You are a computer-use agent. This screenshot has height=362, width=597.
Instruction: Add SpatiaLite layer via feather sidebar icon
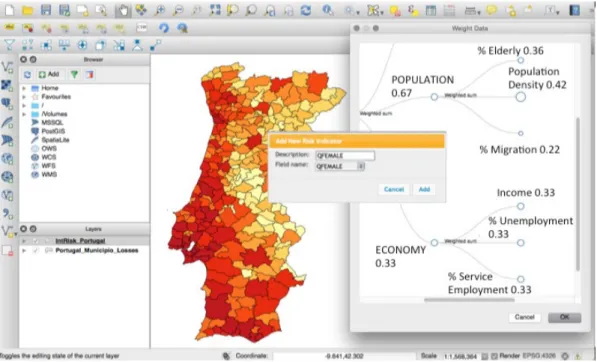point(7,122)
